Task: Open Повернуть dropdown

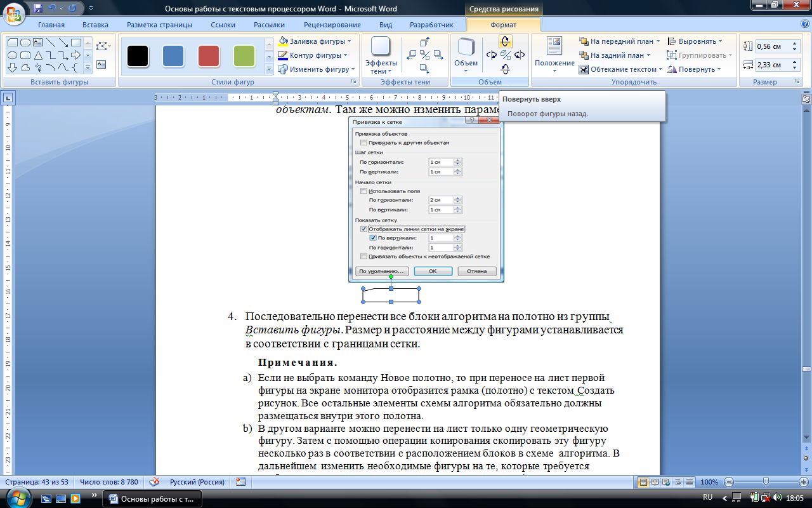Action: coord(694,69)
